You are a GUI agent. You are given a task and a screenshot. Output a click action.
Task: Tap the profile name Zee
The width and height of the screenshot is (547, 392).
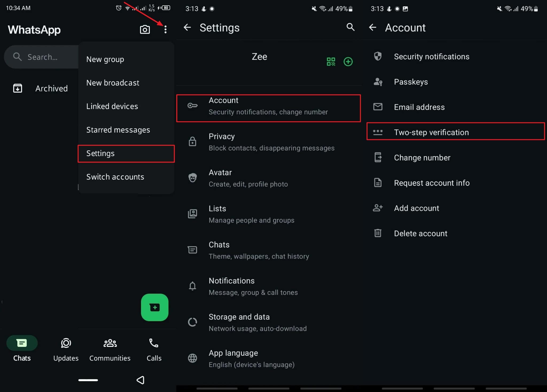[259, 56]
